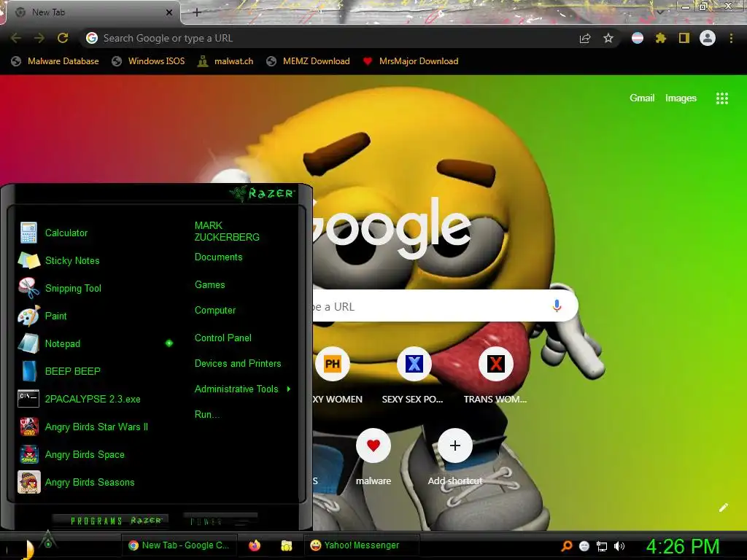Open network tray icon
The image size is (747, 560).
[x=602, y=546]
